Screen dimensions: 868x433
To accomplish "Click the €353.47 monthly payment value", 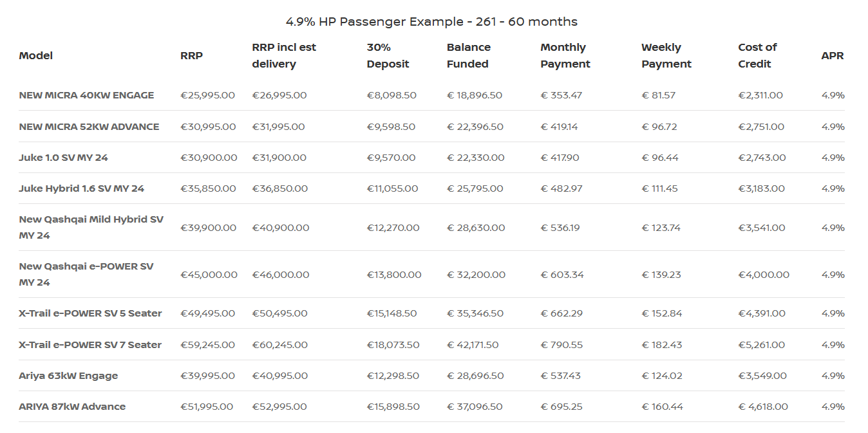I will coord(561,95).
